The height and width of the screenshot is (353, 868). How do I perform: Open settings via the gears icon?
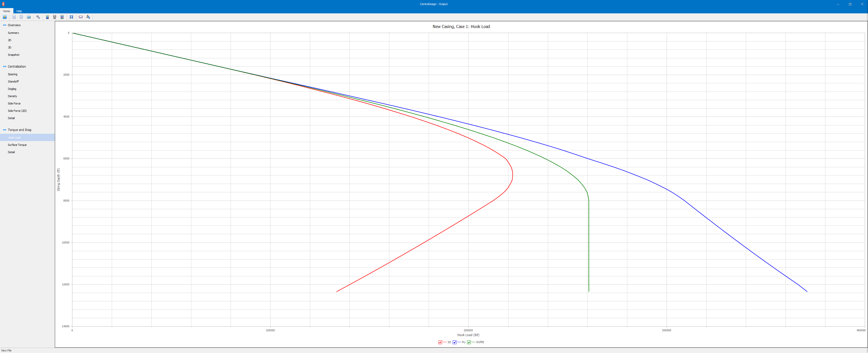[38, 17]
